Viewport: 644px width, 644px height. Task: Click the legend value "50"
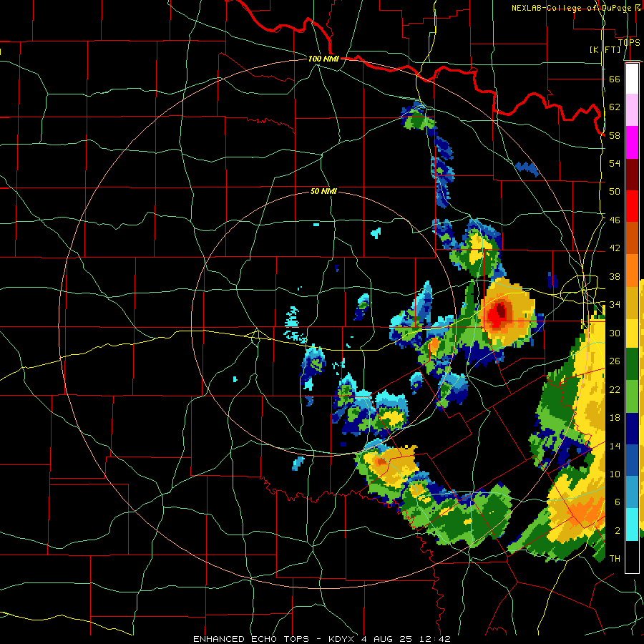[615, 191]
